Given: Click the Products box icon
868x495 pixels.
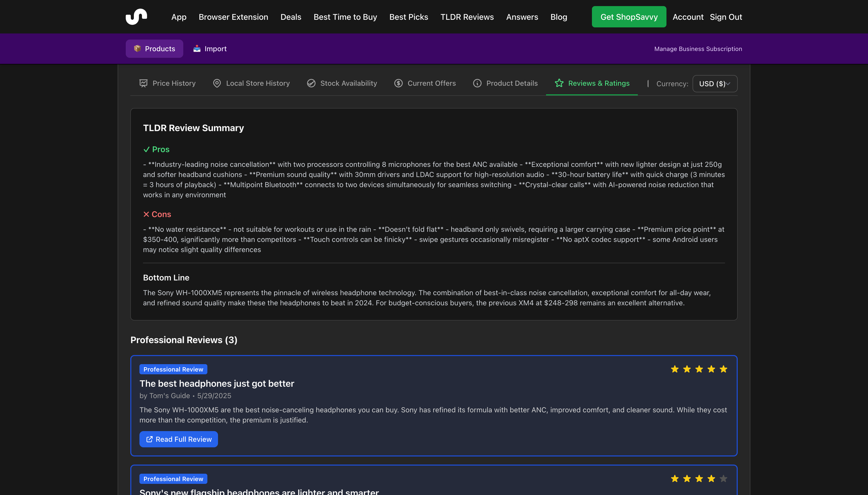Looking at the screenshot, I should coord(137,49).
